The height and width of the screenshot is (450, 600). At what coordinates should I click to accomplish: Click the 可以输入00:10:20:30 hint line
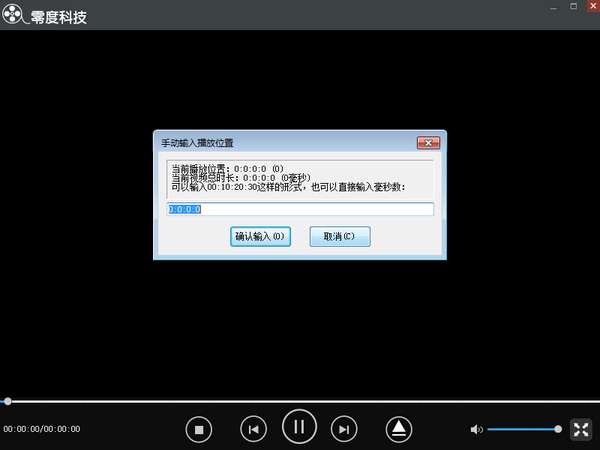[x=288, y=187]
